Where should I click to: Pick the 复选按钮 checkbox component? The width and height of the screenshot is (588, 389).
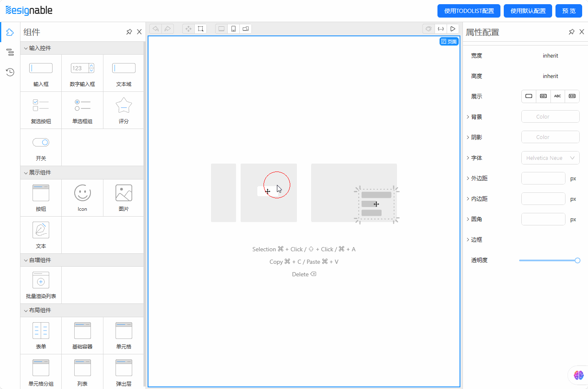[x=41, y=110]
